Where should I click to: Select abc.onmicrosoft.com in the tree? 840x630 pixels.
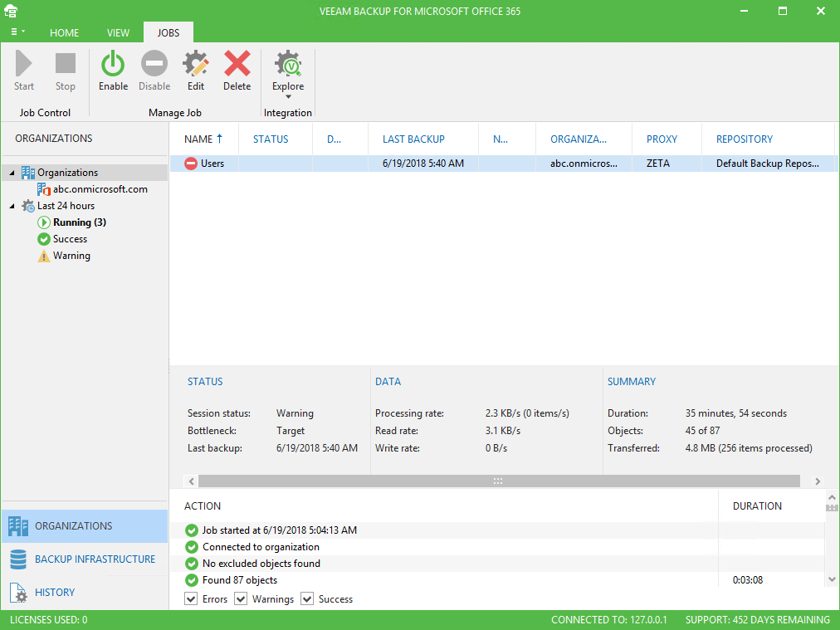point(100,189)
